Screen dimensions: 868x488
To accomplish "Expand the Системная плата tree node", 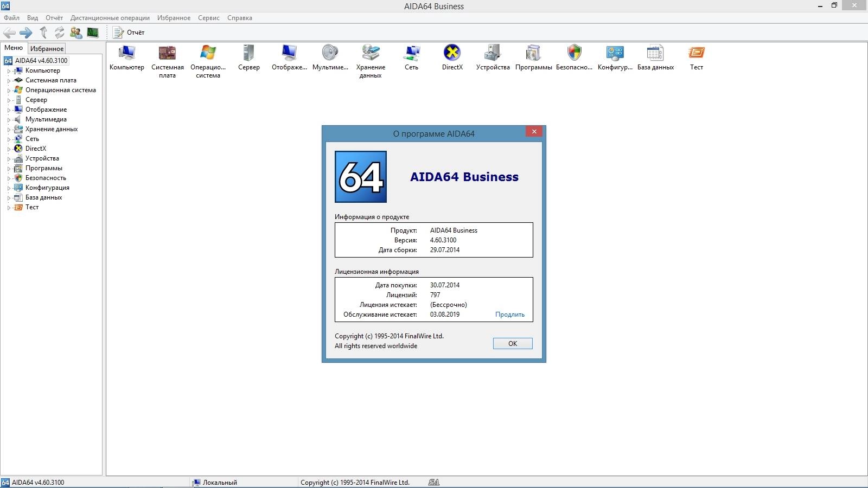I will click(9, 81).
